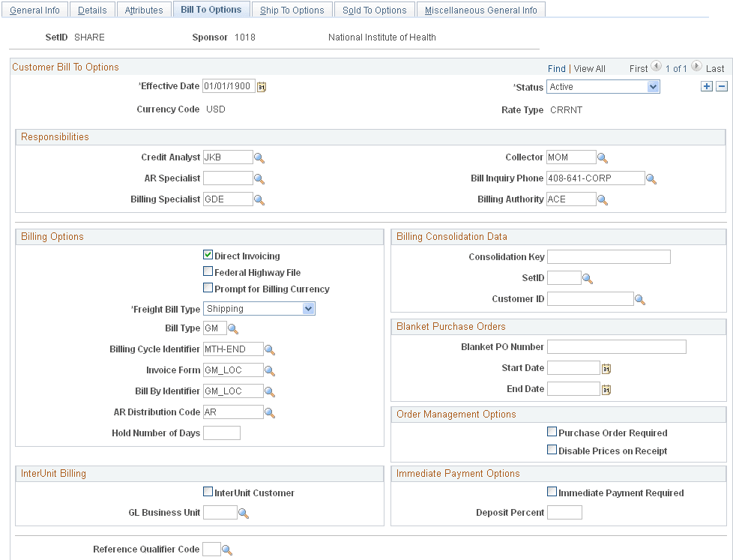Open the Effective Date calendar picker
This screenshot has height=560, width=733.
pos(261,87)
